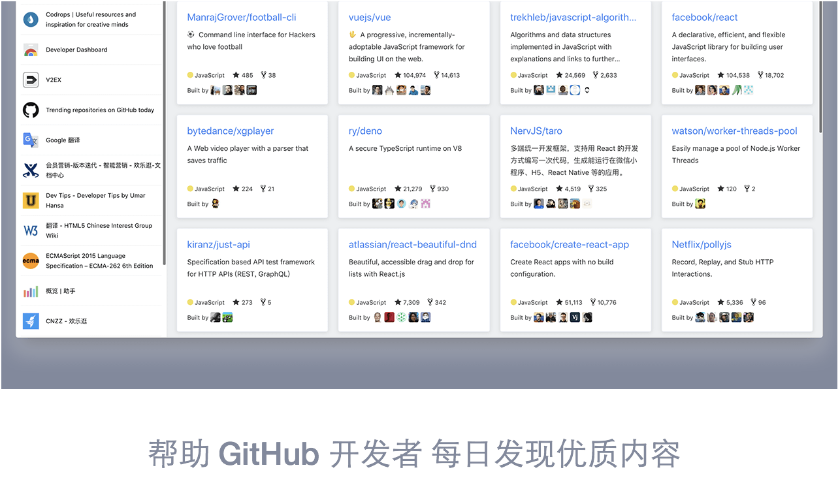Click the '帮助 GitHub 开发者 每日发现优质内容' caption
840x504 pixels.
414,454
